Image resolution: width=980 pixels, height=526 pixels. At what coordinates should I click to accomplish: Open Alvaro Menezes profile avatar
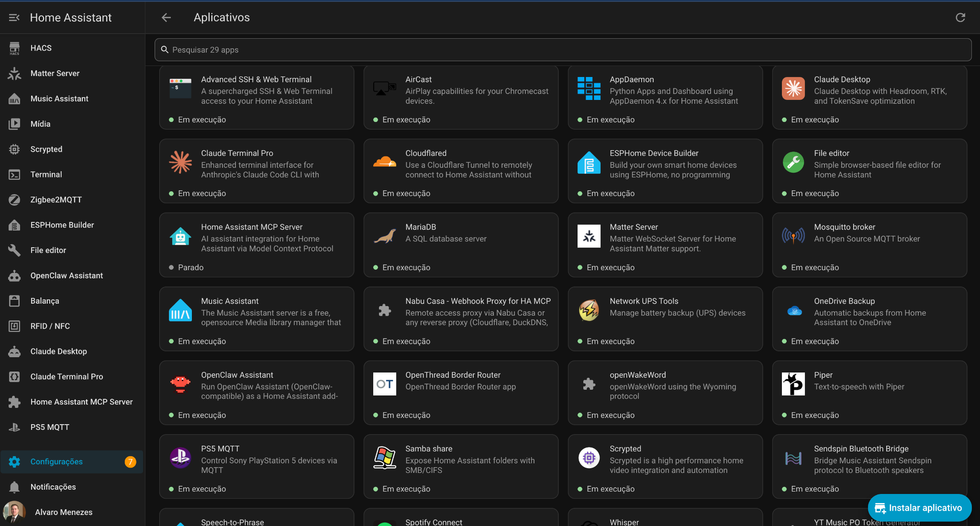[14, 512]
